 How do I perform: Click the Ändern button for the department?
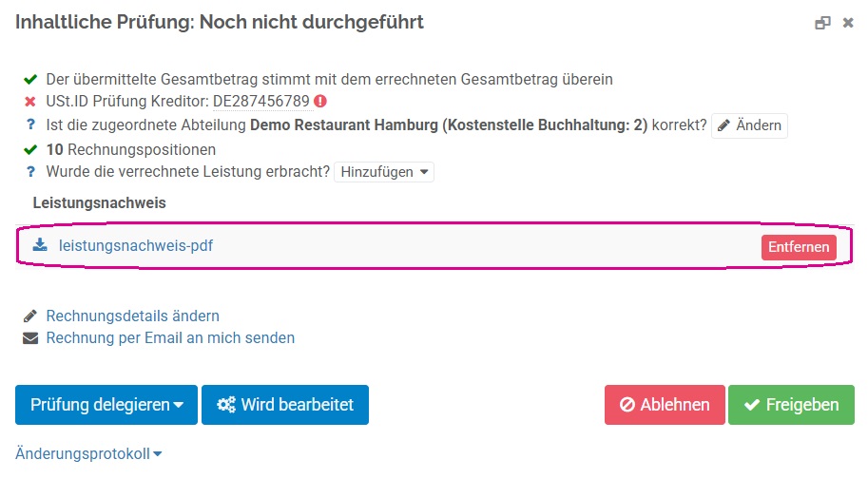pyautogui.click(x=749, y=125)
